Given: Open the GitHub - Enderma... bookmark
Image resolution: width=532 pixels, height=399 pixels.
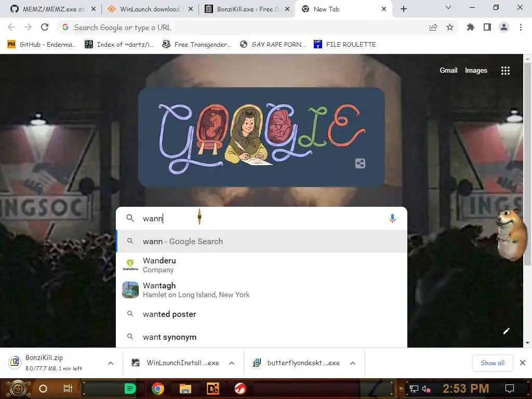Looking at the screenshot, I should [42, 45].
